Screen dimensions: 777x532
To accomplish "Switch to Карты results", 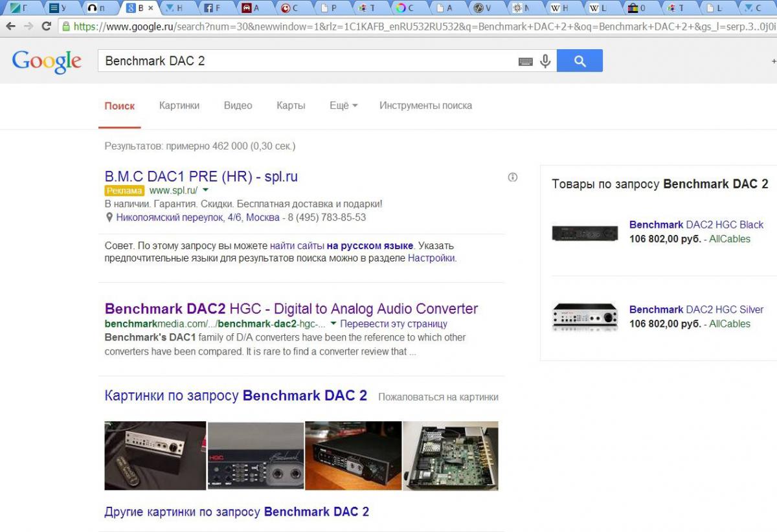I will point(291,105).
